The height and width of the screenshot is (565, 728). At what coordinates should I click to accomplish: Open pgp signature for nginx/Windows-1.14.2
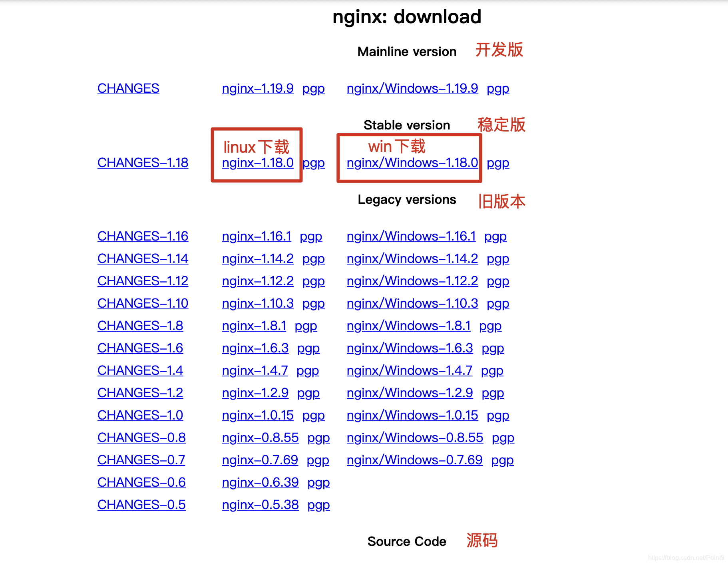pyautogui.click(x=498, y=259)
